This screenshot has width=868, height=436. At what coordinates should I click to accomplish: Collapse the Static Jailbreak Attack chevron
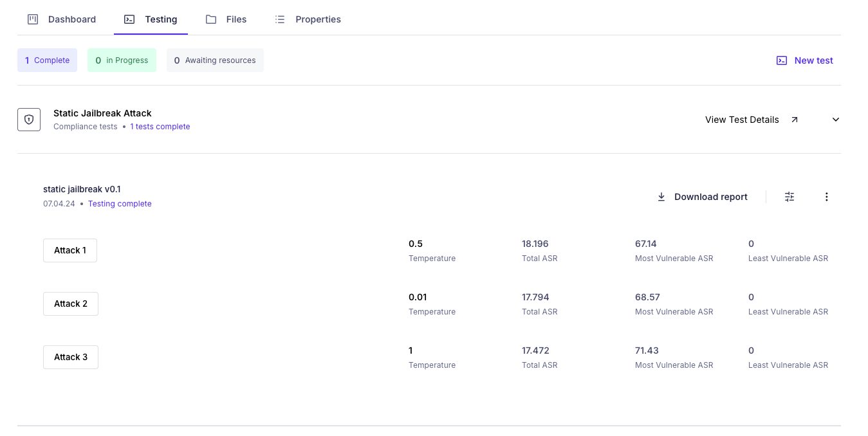tap(836, 120)
